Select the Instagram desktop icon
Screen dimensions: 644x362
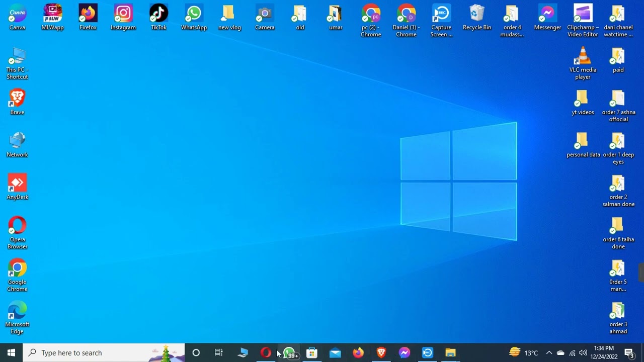(x=123, y=17)
